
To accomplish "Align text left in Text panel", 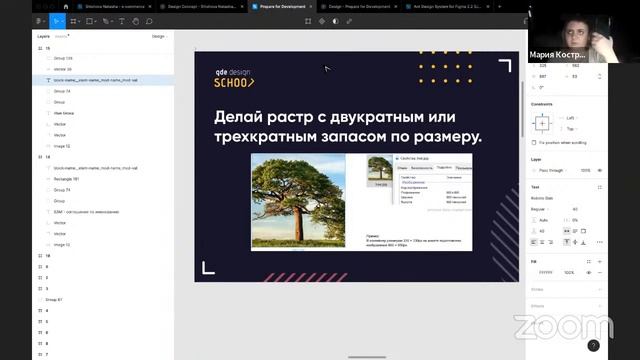I will 534,242.
